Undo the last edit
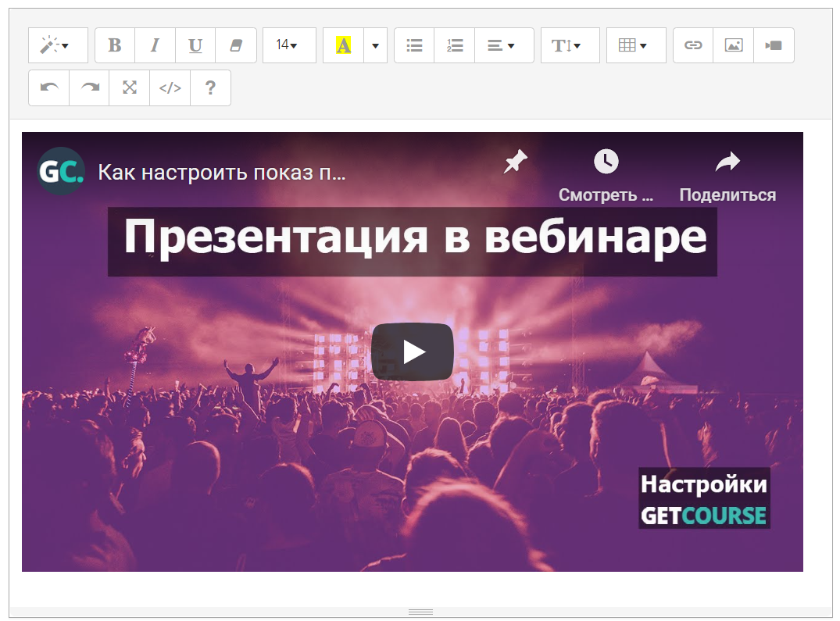This screenshot has width=840, height=621. click(x=49, y=87)
